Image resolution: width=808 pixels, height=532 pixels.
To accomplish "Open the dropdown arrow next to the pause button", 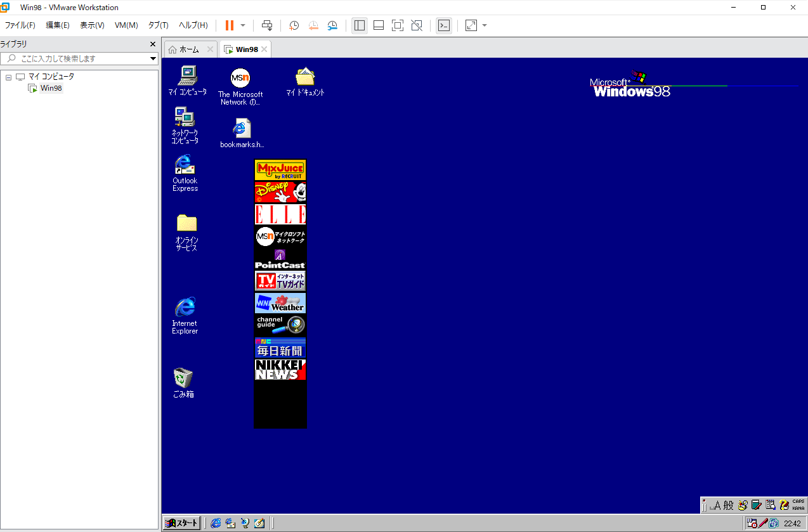I will (x=244, y=25).
